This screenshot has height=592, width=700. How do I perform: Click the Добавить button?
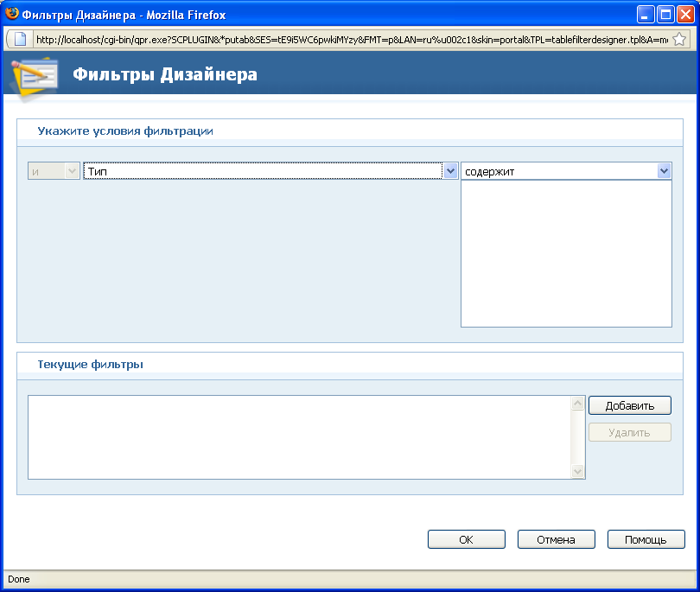[x=629, y=405]
